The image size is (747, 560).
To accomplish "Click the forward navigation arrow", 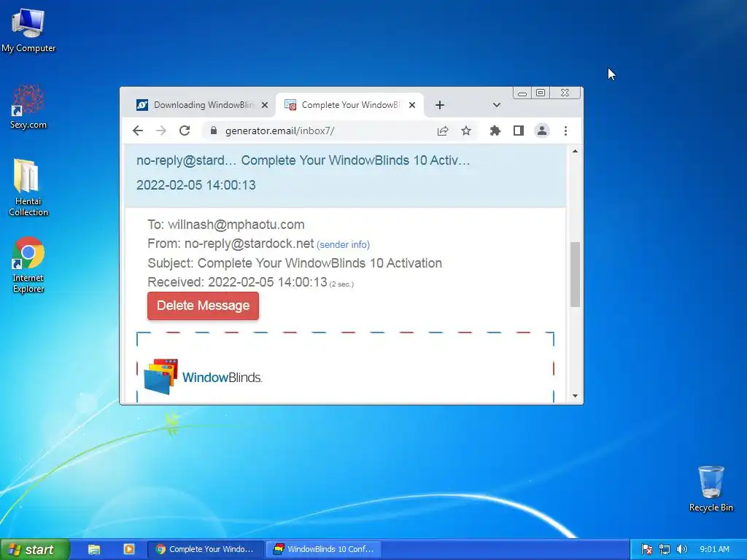I will [161, 131].
